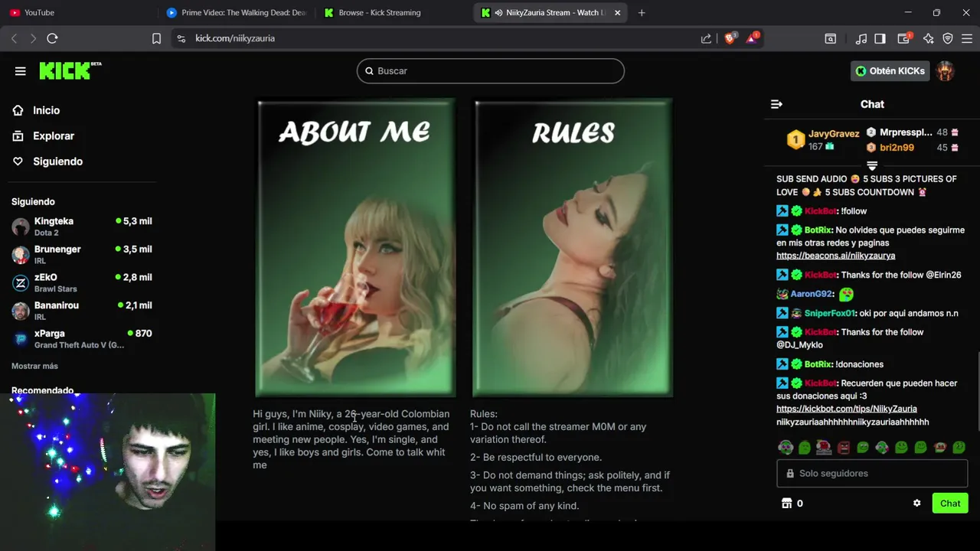Open Brave VPN shield icon

948,38
